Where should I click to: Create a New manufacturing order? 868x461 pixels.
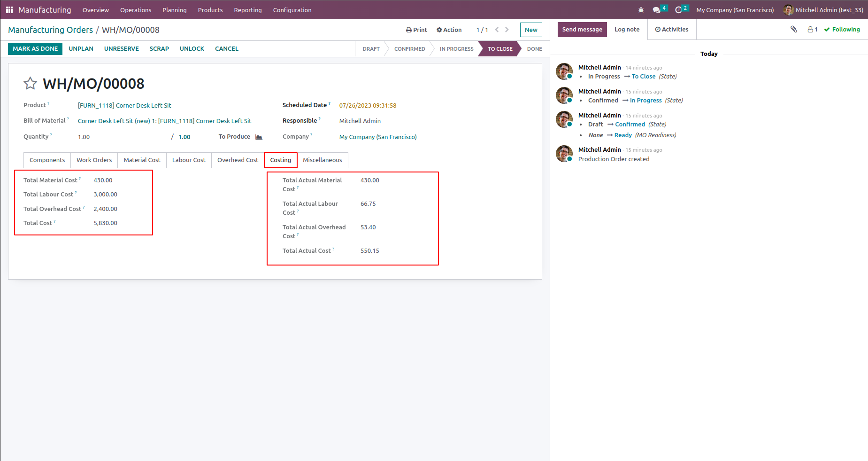click(x=531, y=30)
